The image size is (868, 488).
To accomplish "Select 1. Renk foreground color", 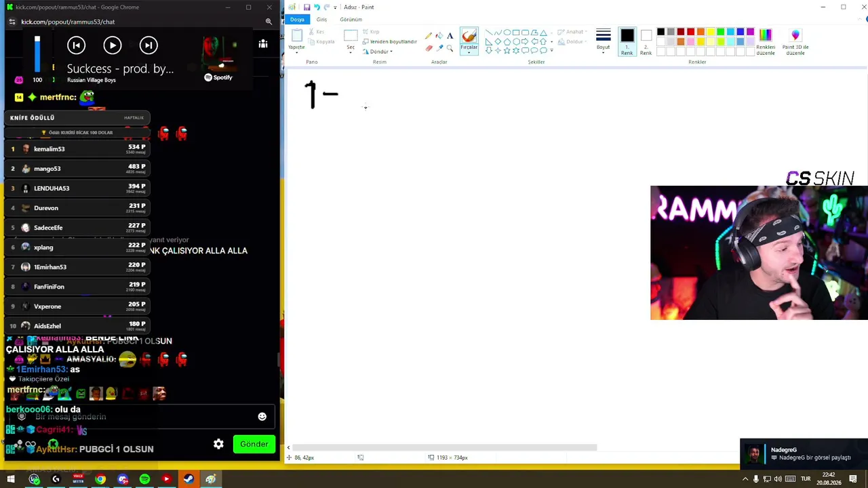I will click(x=627, y=42).
